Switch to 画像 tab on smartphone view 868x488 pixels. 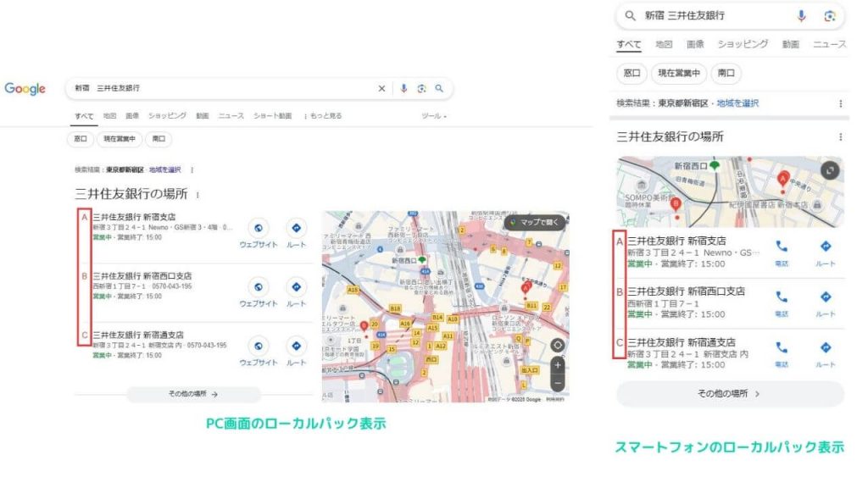695,44
